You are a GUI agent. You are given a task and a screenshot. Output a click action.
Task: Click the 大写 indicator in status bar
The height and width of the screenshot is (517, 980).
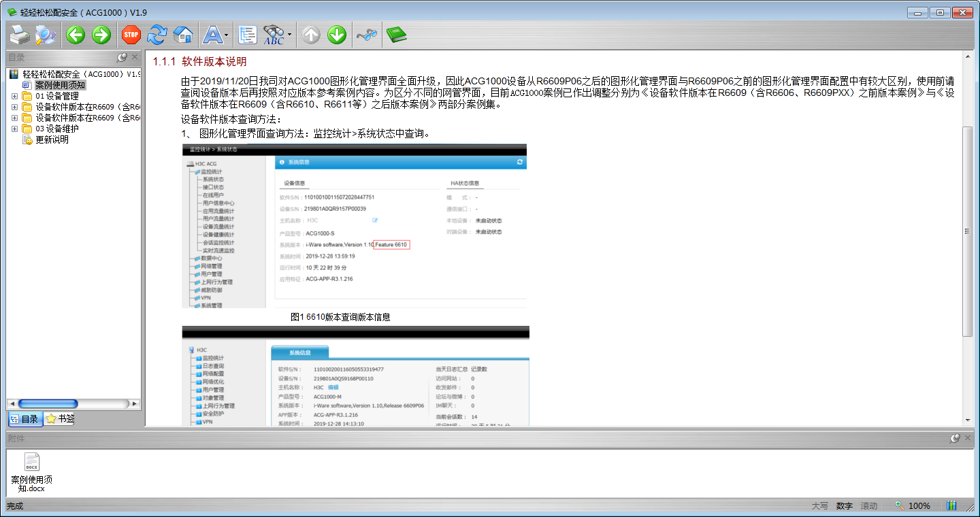(x=820, y=506)
